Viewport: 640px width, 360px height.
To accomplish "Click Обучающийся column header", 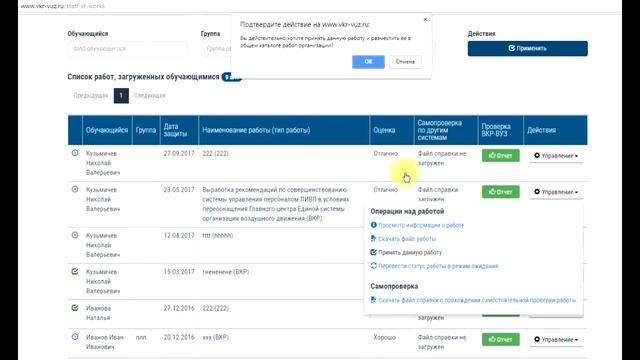I will coord(107,130).
